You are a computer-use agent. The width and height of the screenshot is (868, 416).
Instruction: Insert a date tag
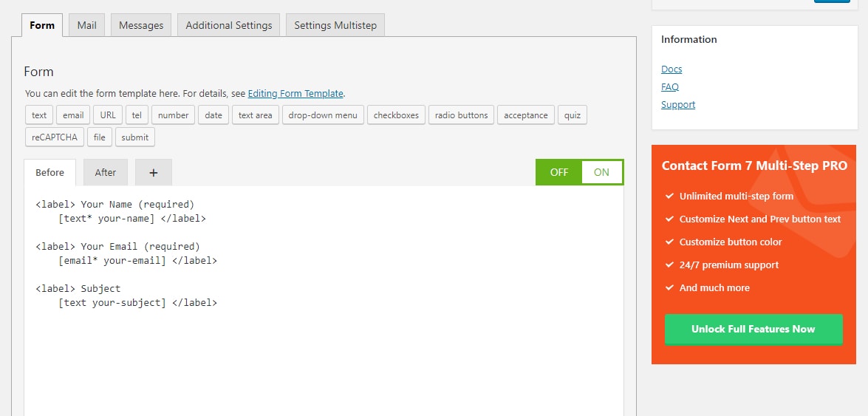tap(213, 115)
